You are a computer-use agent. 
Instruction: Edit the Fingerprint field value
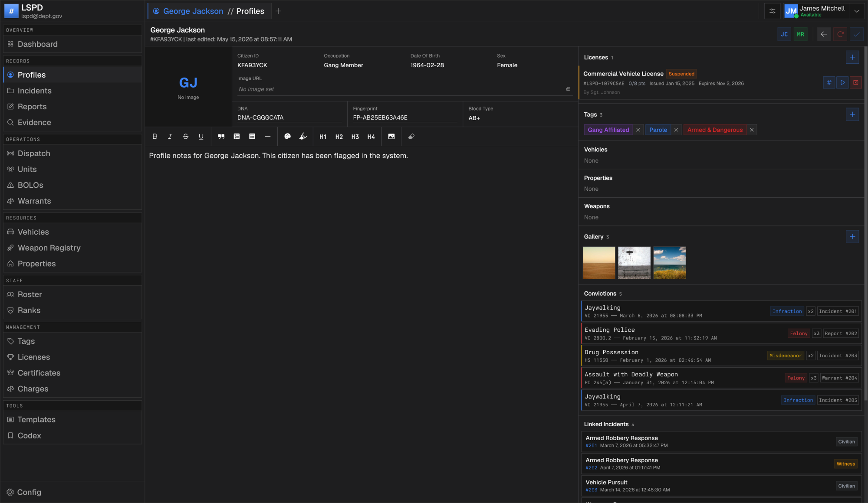[405, 118]
